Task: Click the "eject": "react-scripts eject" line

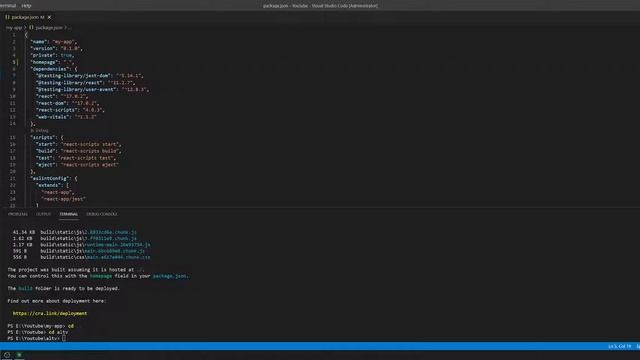Action: pyautogui.click(x=77, y=165)
